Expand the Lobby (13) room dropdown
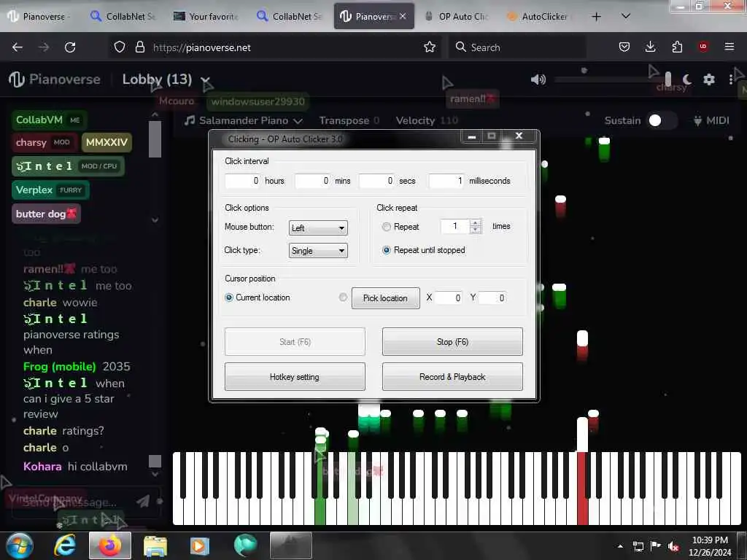 point(205,80)
